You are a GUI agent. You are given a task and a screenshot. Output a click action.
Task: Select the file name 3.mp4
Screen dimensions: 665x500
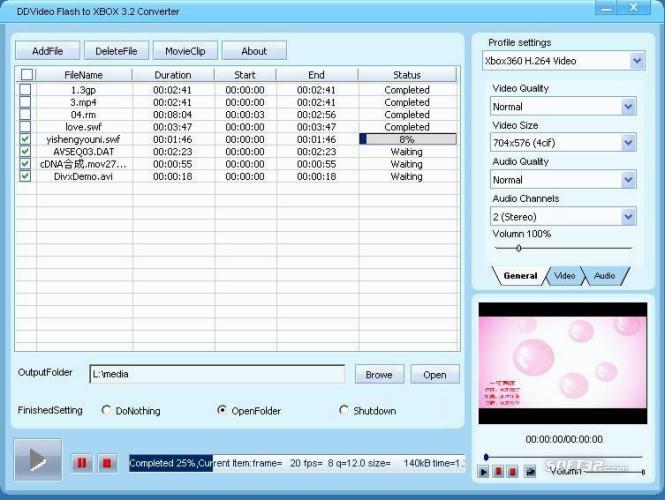tap(83, 102)
